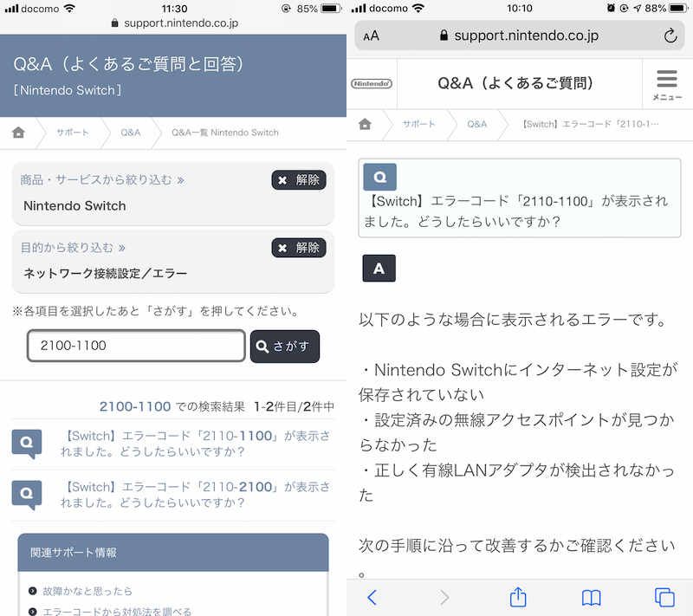
Task: Open Safari bookmarks book icon
Action: [592, 597]
